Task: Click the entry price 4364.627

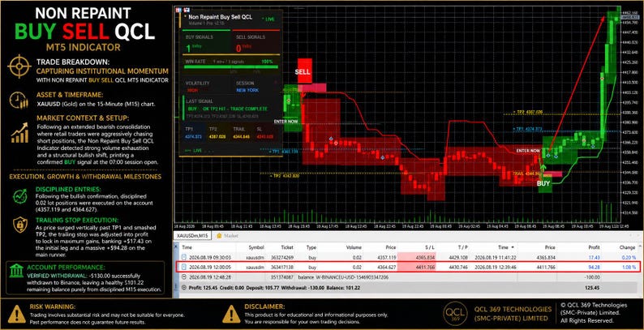Action: [x=388, y=268]
